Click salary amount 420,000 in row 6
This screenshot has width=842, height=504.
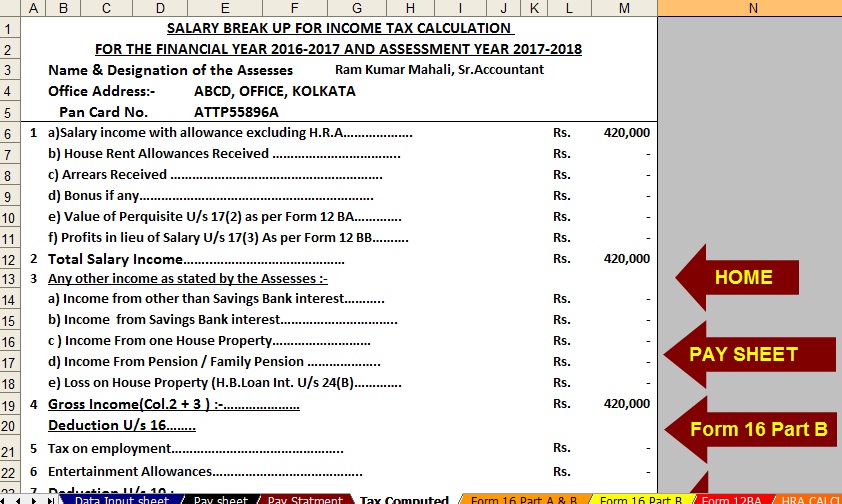(x=626, y=133)
